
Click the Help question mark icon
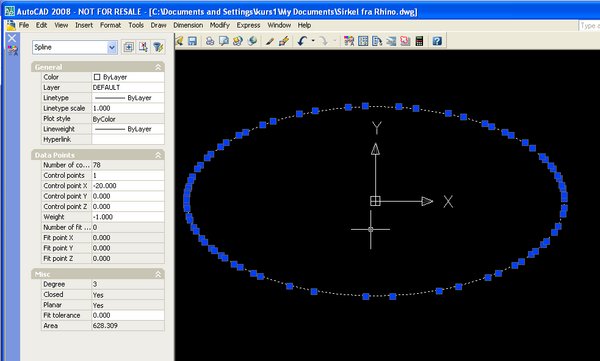coord(437,41)
